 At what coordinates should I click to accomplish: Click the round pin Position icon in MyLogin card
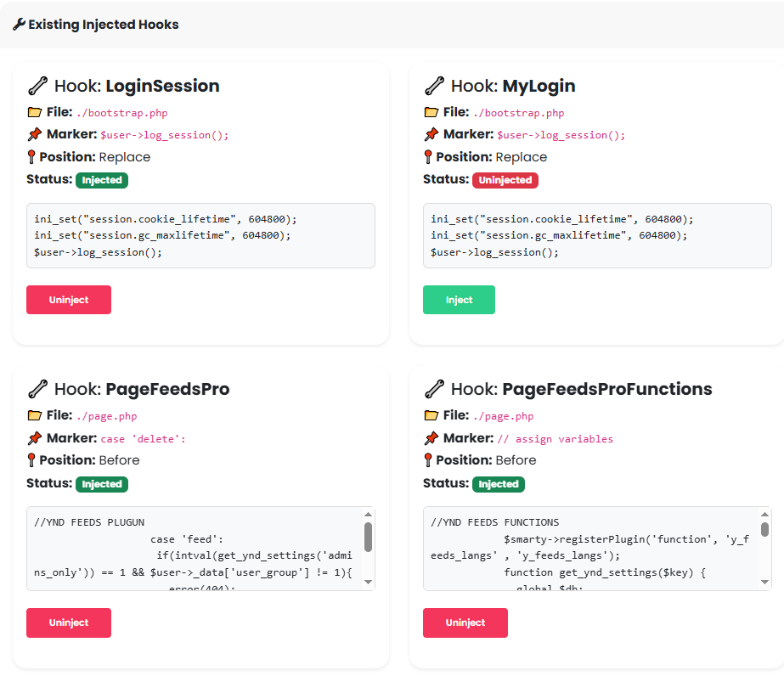point(427,157)
